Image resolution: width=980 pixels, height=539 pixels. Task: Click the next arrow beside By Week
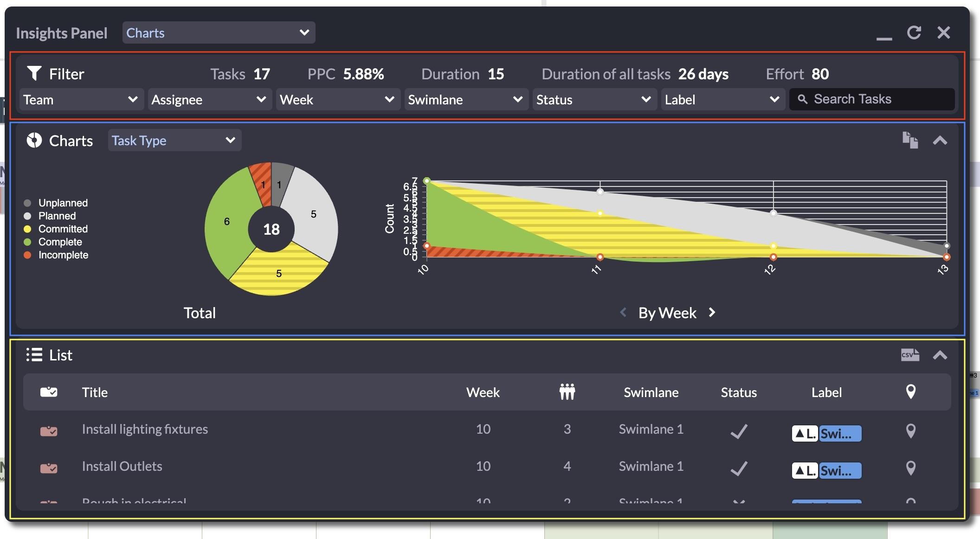click(712, 313)
